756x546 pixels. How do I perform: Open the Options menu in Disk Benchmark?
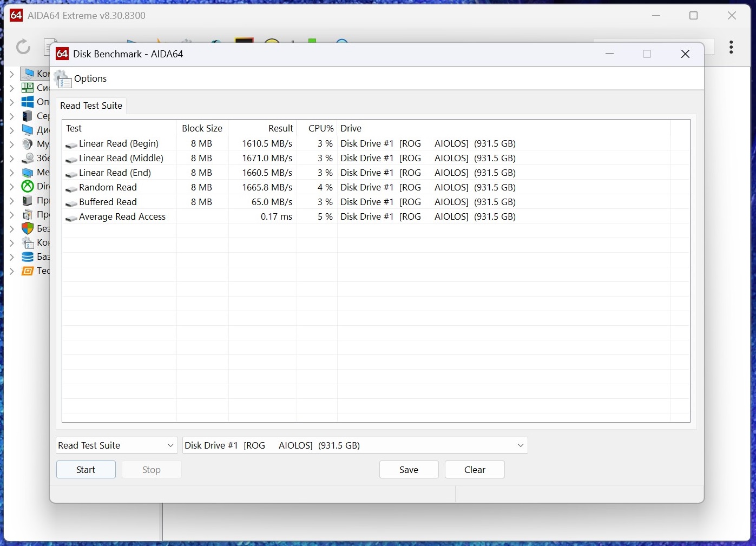[x=81, y=79]
